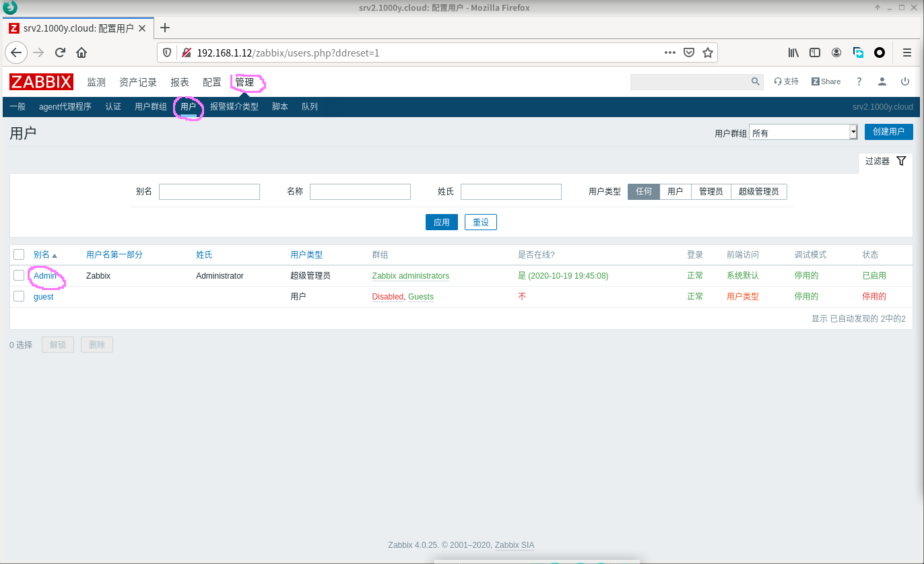Tick the select-all users header checkbox
This screenshot has height=564, width=924.
(x=19, y=254)
